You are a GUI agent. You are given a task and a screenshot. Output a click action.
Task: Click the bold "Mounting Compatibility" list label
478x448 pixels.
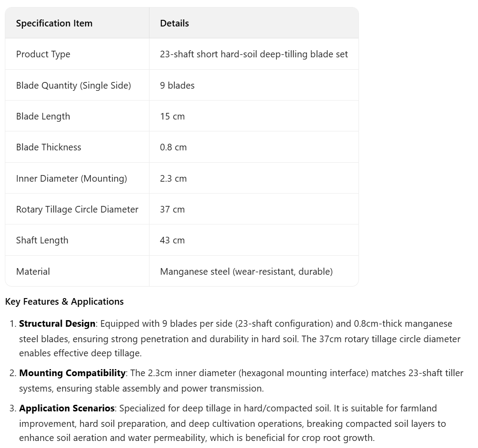(72, 373)
